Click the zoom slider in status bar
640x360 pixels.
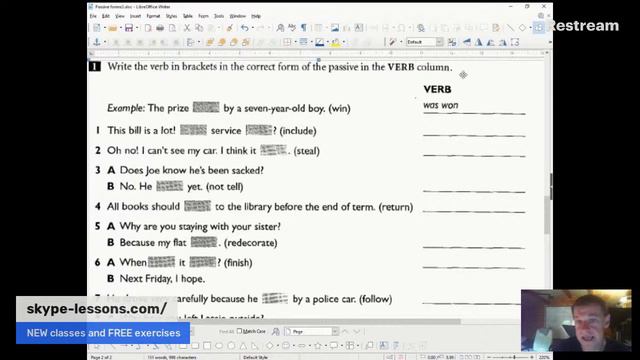point(511,357)
